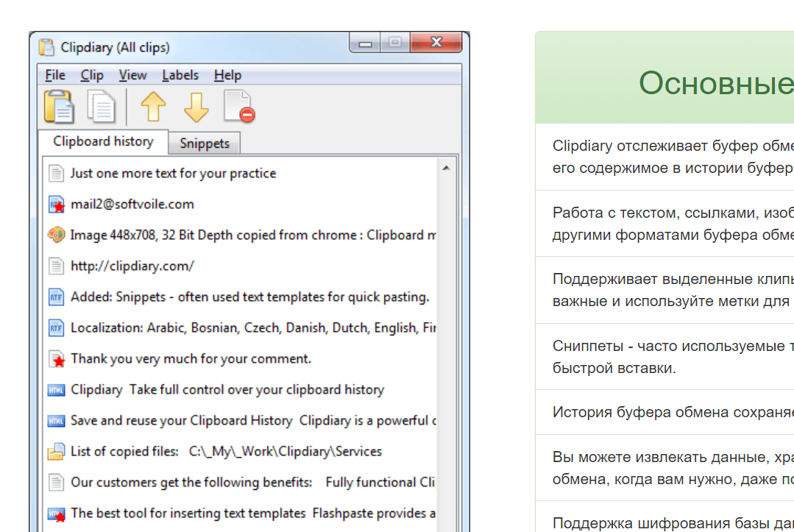Click text icon beside 'Our customers get' clip
This screenshot has height=532, width=794.
(56, 482)
